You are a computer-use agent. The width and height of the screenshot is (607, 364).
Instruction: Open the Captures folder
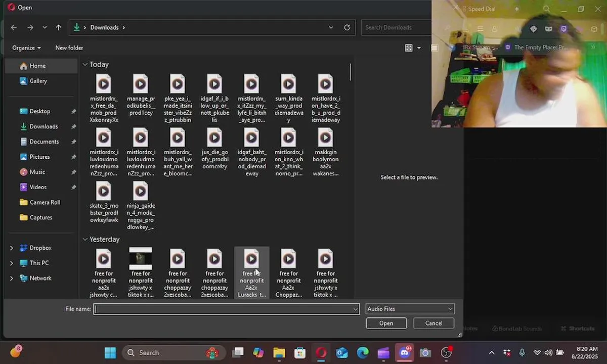point(40,217)
